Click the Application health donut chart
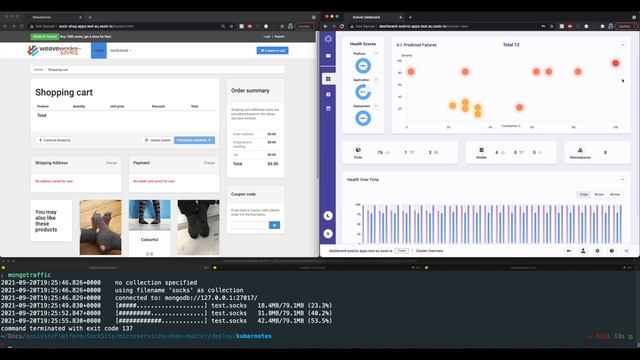640x360 pixels. [x=362, y=92]
